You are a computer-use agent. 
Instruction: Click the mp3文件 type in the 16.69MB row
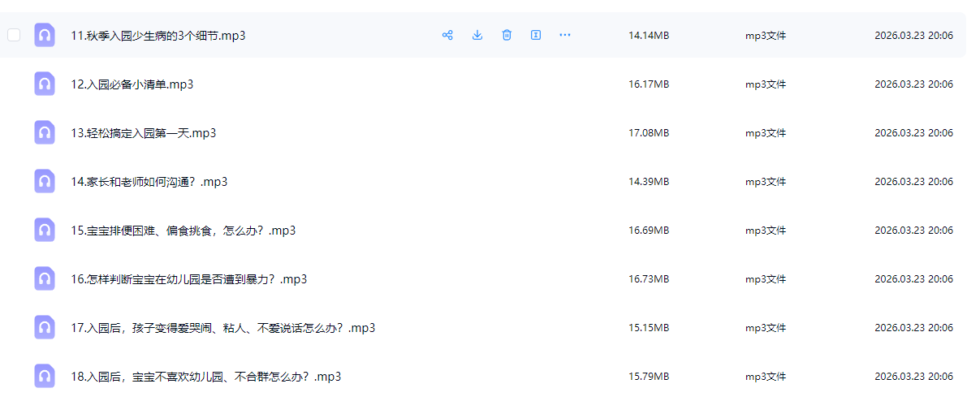pyautogui.click(x=766, y=231)
